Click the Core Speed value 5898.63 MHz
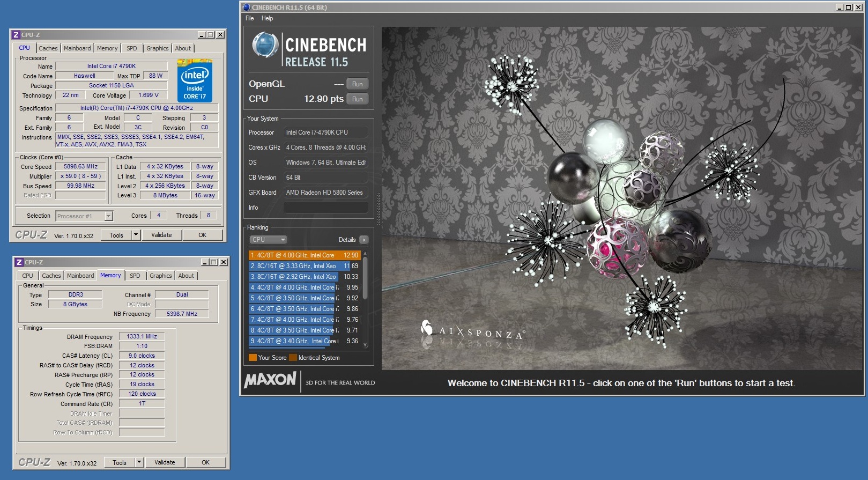The image size is (868, 480). tap(80, 167)
